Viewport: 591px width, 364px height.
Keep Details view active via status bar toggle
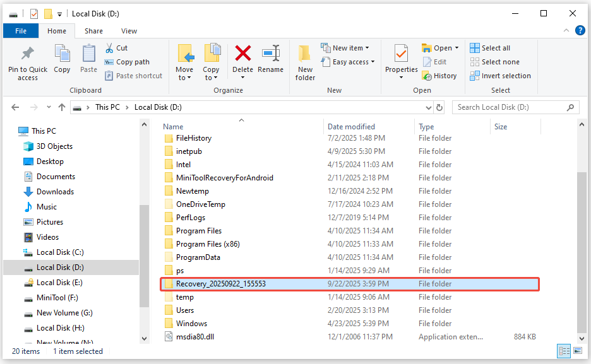tap(564, 351)
